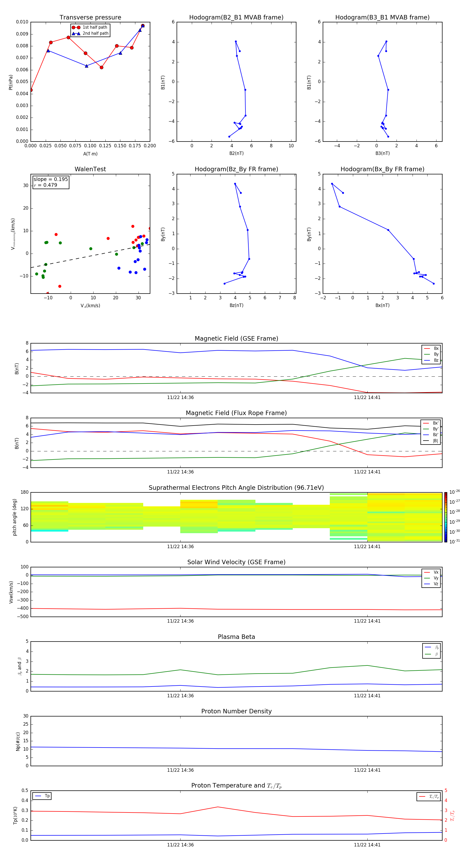Click the Hodogram(B2_B1 MVAB frame) title
The height and width of the screenshot is (868, 473).
point(236,18)
